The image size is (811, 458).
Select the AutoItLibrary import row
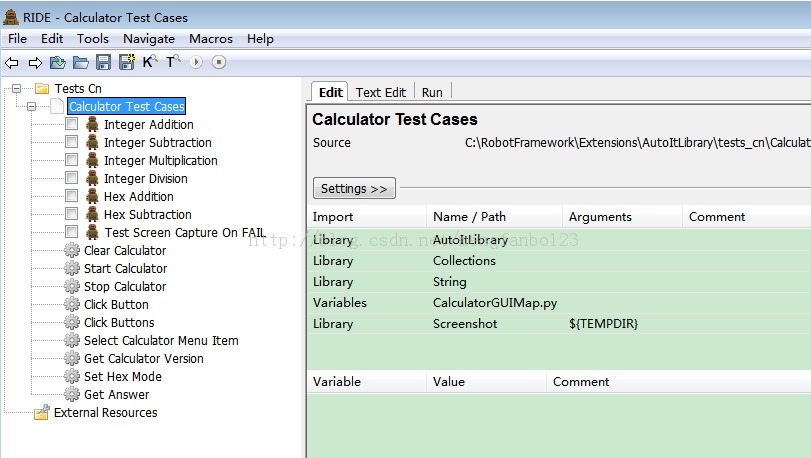pos(559,240)
